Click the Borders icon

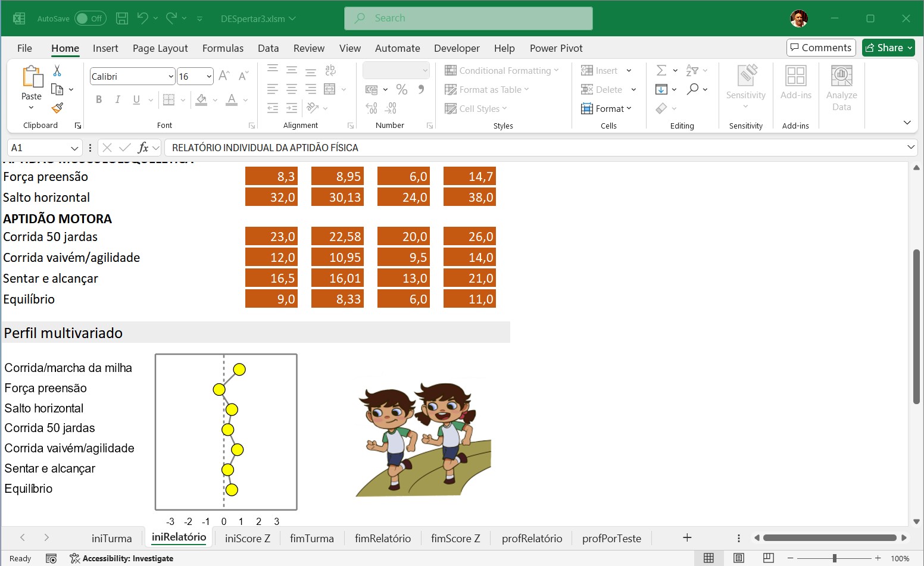[x=169, y=99]
